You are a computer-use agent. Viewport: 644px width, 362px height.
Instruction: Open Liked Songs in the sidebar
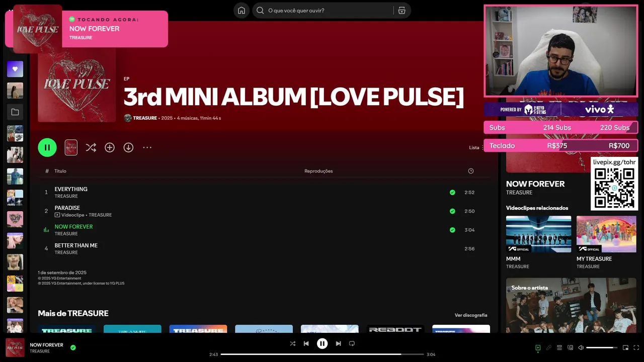[x=15, y=69]
